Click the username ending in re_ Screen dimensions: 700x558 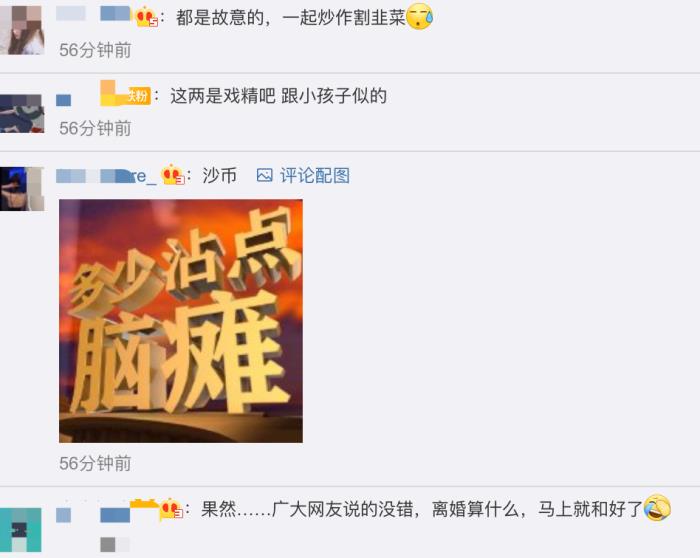tap(106, 176)
